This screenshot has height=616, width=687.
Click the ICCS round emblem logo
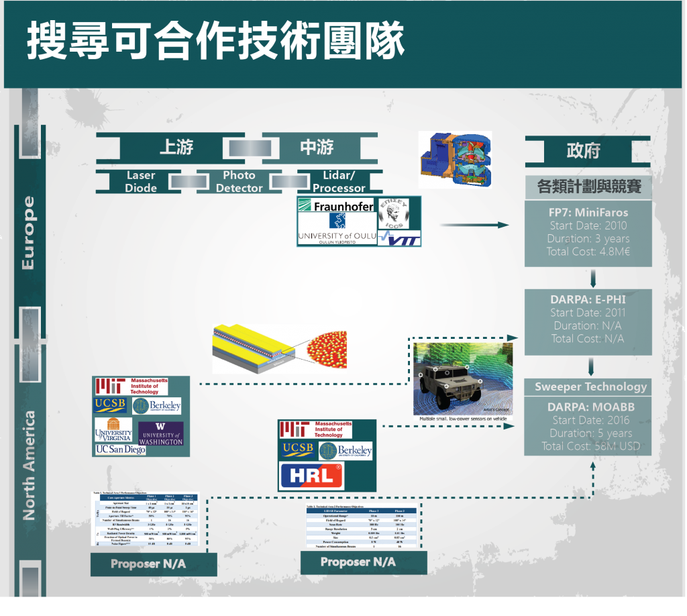point(393,213)
